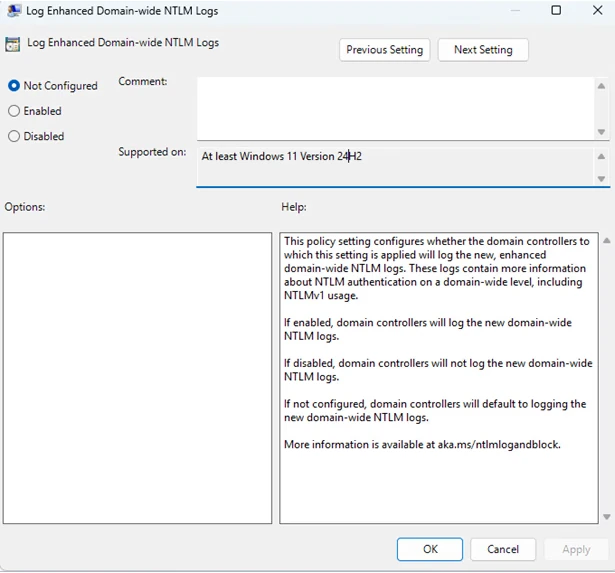This screenshot has height=573, width=615.
Task: Select the Enabled radio button
Action: click(x=14, y=111)
